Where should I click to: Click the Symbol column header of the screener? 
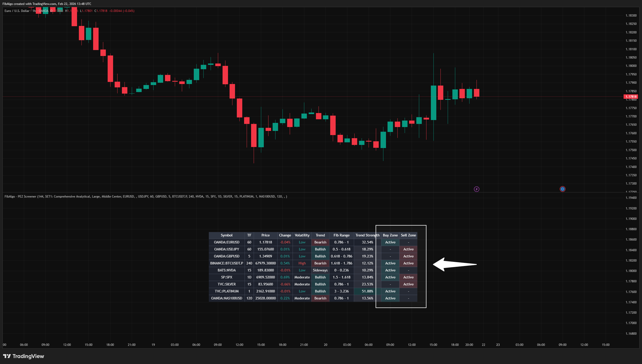point(226,235)
